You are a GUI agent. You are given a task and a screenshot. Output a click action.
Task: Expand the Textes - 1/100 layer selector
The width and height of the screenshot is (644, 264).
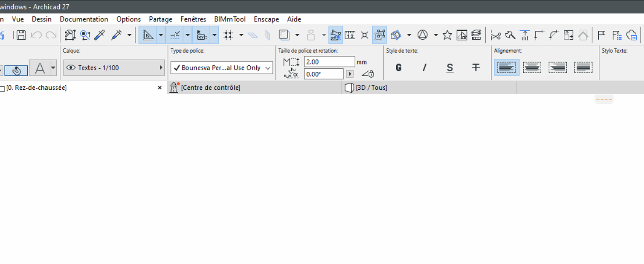coord(114,68)
